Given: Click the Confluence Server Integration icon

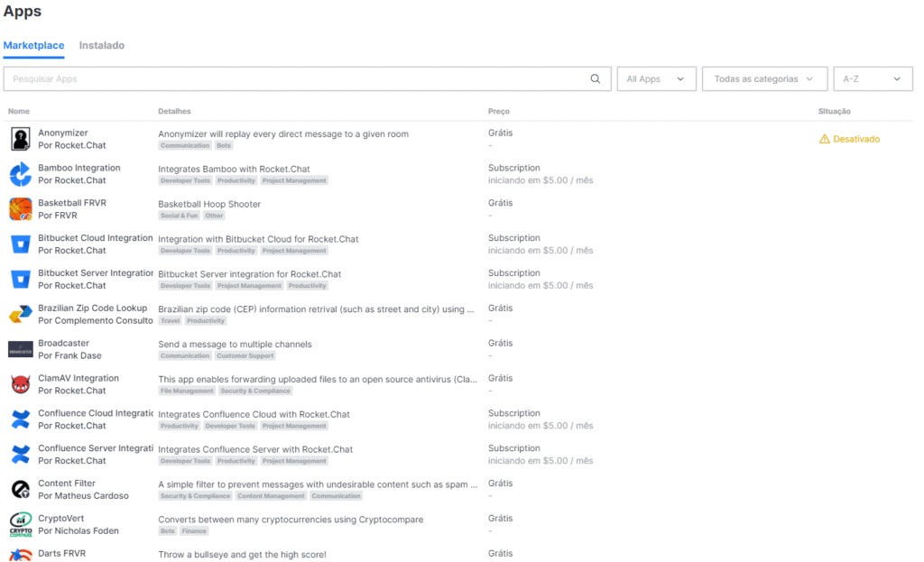Looking at the screenshot, I should pos(21,454).
